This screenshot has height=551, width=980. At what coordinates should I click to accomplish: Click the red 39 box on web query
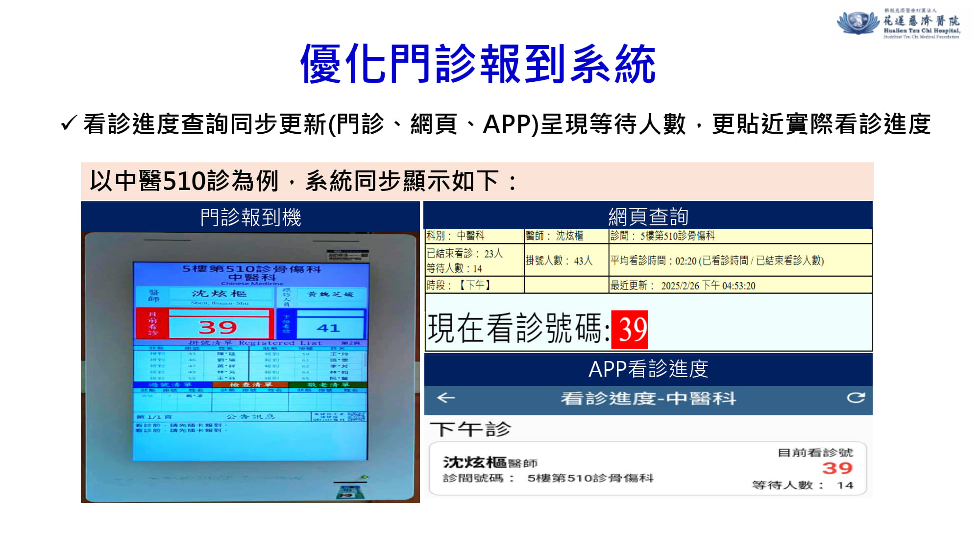[x=630, y=329]
